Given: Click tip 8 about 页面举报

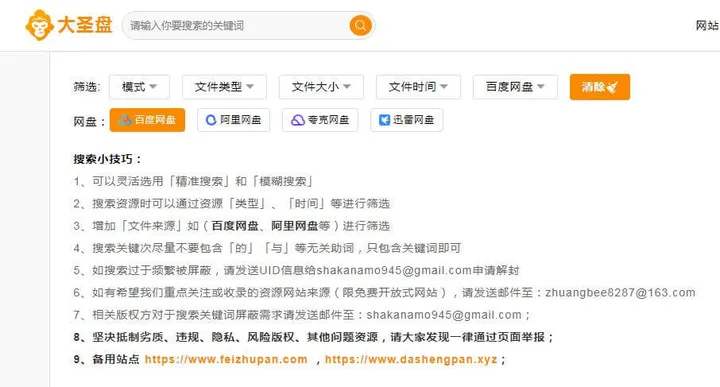Looking at the screenshot, I should pyautogui.click(x=314, y=337).
